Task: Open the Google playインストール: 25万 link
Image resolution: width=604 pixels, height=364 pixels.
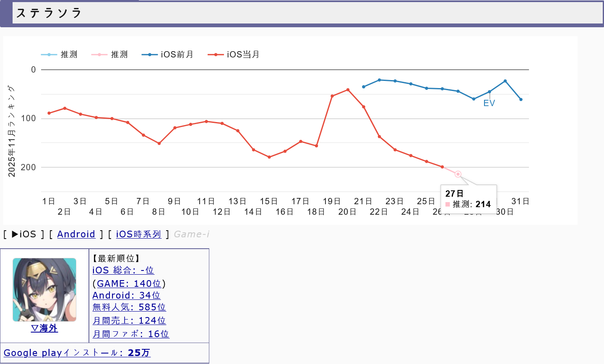Action: [77, 353]
